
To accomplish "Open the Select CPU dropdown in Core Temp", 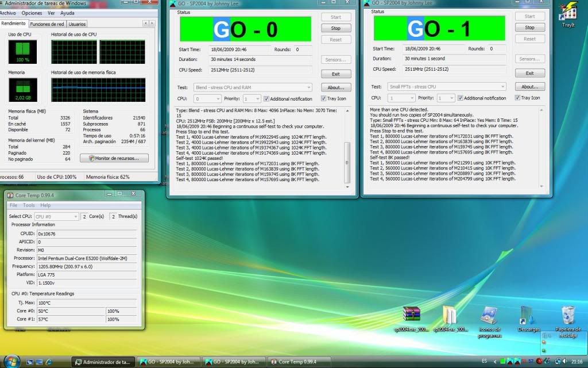I will pos(57,217).
